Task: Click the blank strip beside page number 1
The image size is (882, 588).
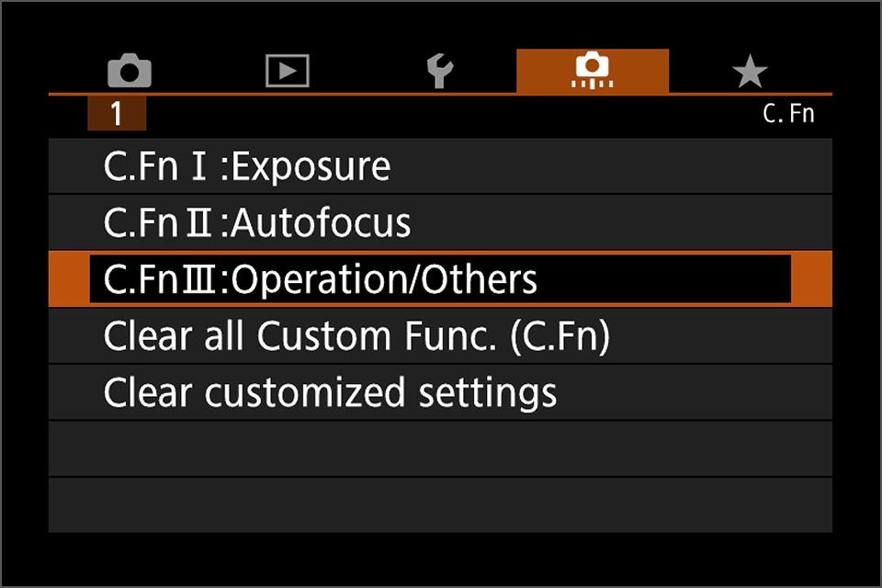Action: pyautogui.click(x=441, y=115)
